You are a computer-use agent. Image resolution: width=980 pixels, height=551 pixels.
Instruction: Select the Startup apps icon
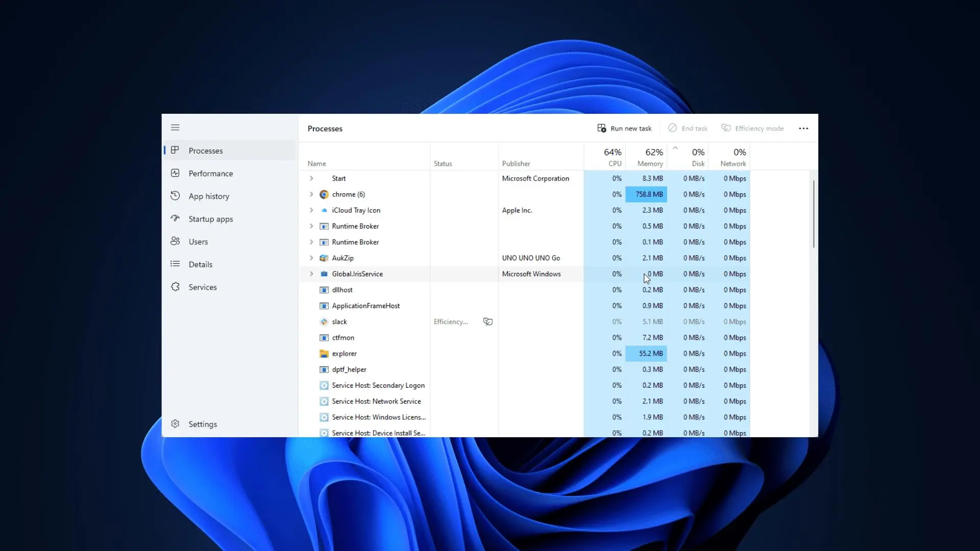[175, 218]
